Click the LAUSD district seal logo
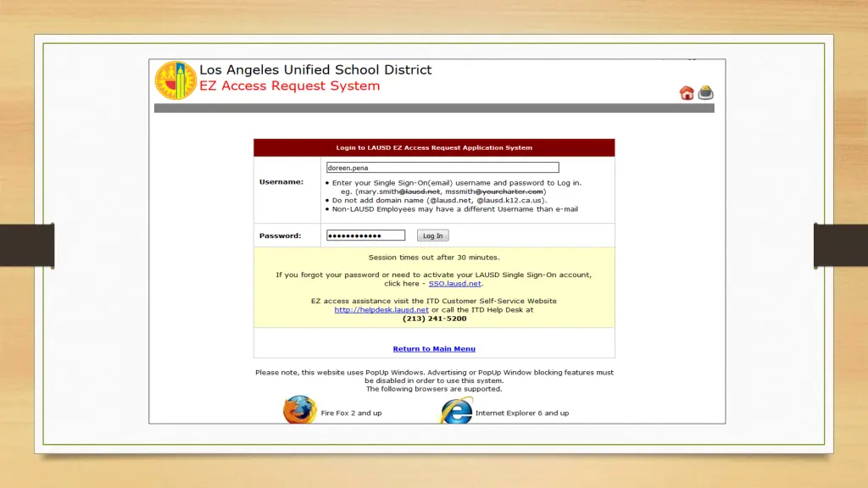 pyautogui.click(x=175, y=80)
